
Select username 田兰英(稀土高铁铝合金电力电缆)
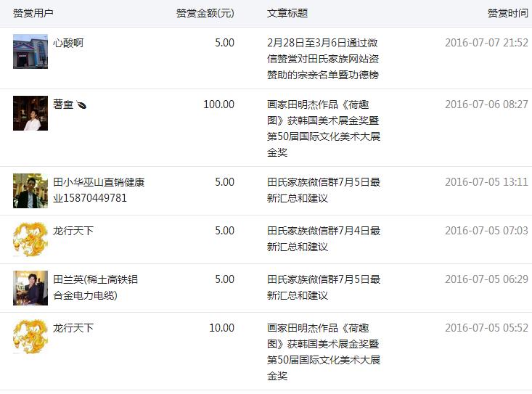point(95,287)
